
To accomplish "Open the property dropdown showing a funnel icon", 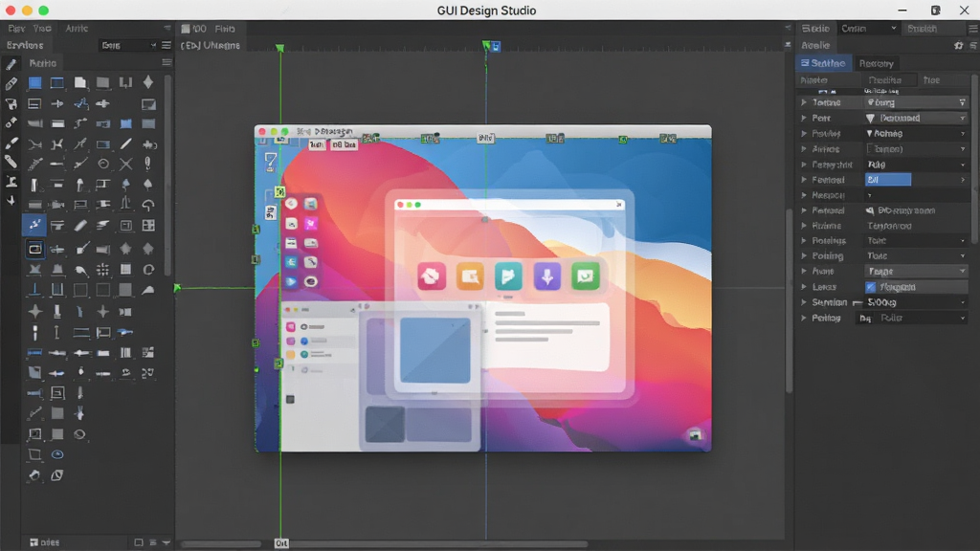I will 916,118.
